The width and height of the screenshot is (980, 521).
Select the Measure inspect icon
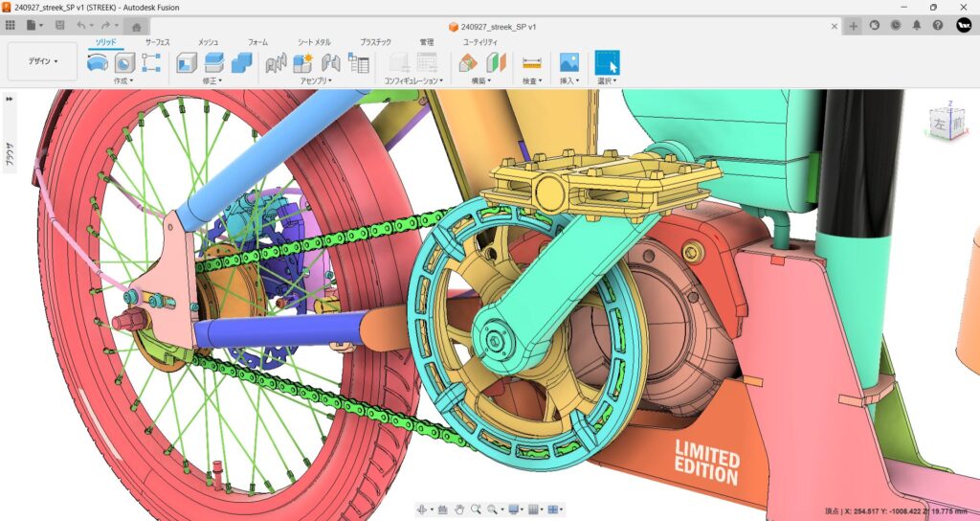[531, 62]
